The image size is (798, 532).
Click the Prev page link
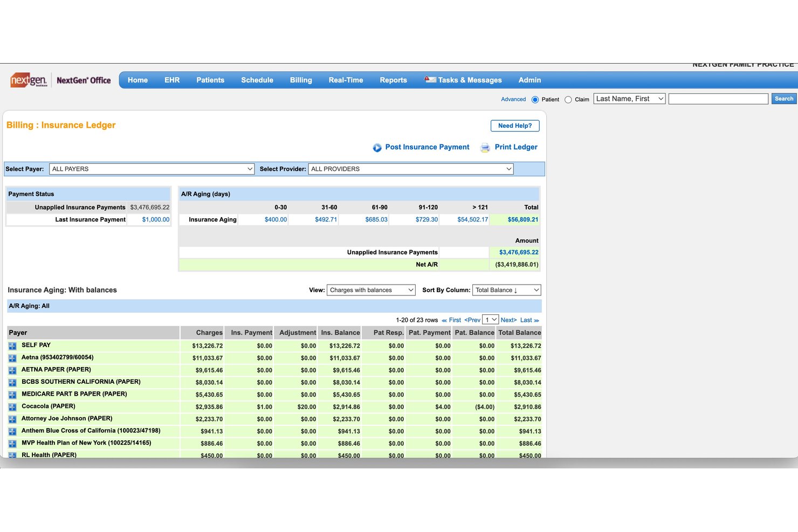click(472, 320)
